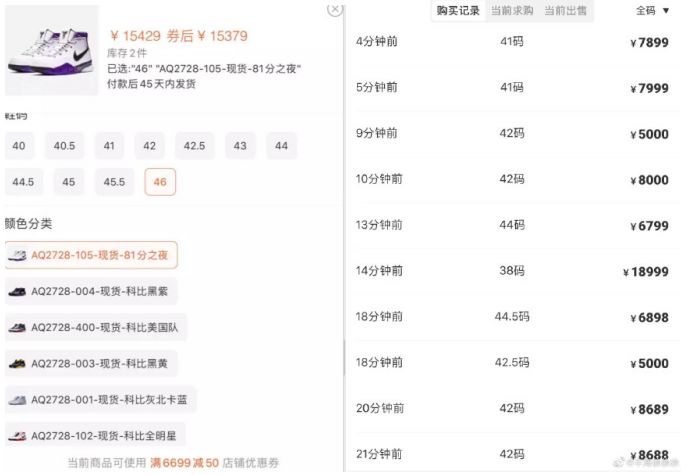Select shoe size 41
The height and width of the screenshot is (475, 692).
coord(109,146)
